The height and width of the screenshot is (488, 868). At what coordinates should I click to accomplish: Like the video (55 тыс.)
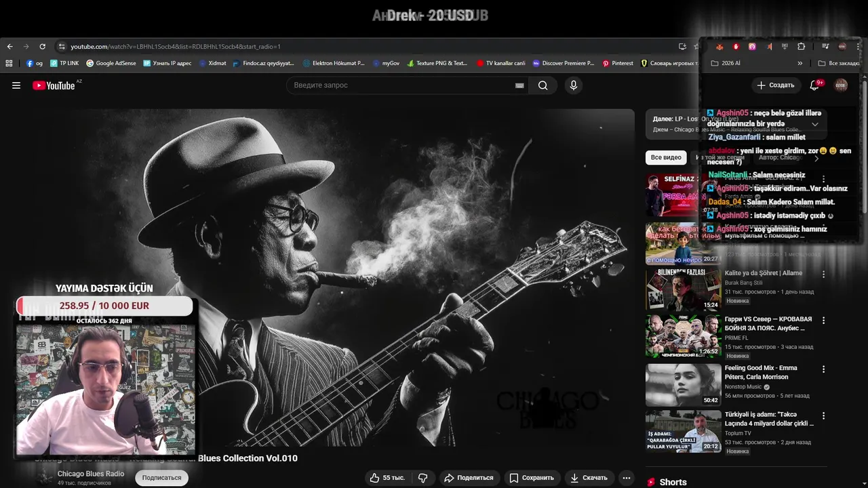pyautogui.click(x=387, y=478)
